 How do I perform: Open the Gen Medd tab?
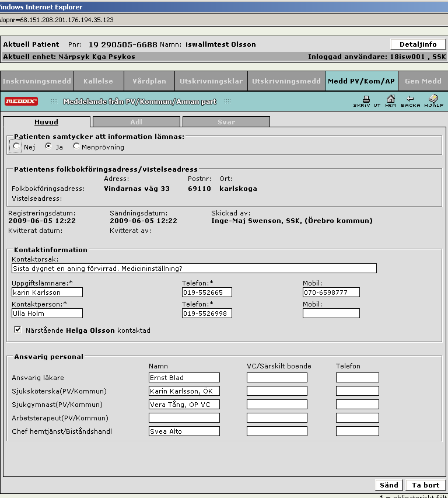423,81
